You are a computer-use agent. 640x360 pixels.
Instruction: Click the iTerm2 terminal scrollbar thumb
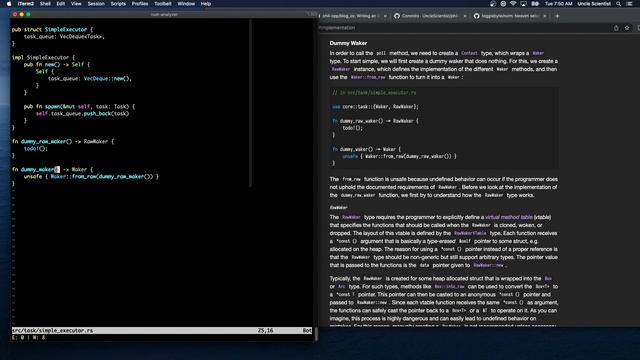pyautogui.click(x=316, y=334)
